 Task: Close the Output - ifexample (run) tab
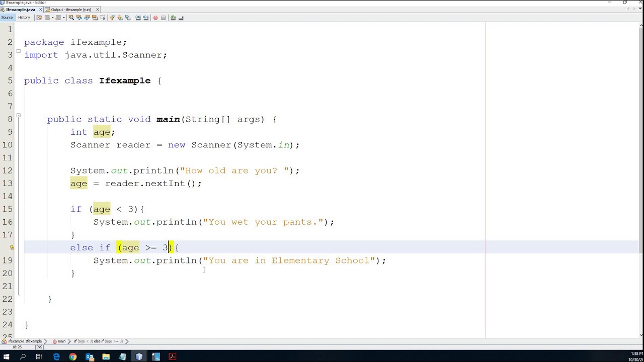[98, 10]
